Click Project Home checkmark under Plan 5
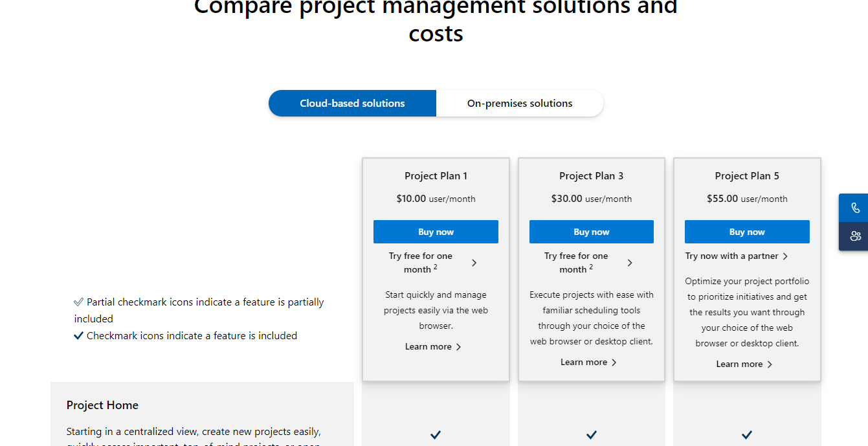 pyautogui.click(x=747, y=435)
